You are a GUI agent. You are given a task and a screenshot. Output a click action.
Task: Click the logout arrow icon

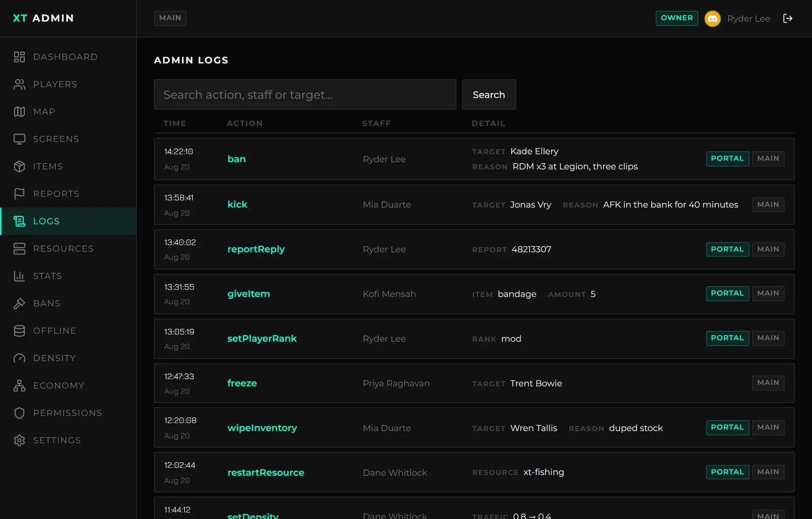click(788, 18)
